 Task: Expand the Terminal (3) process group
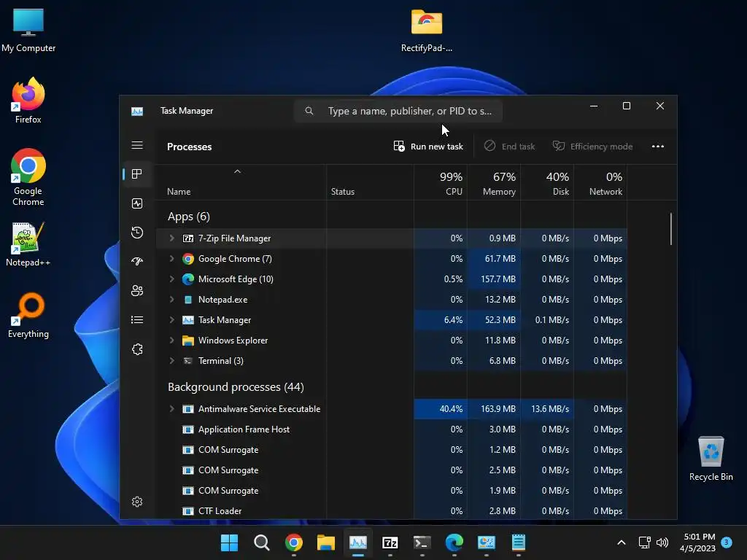[172, 361]
